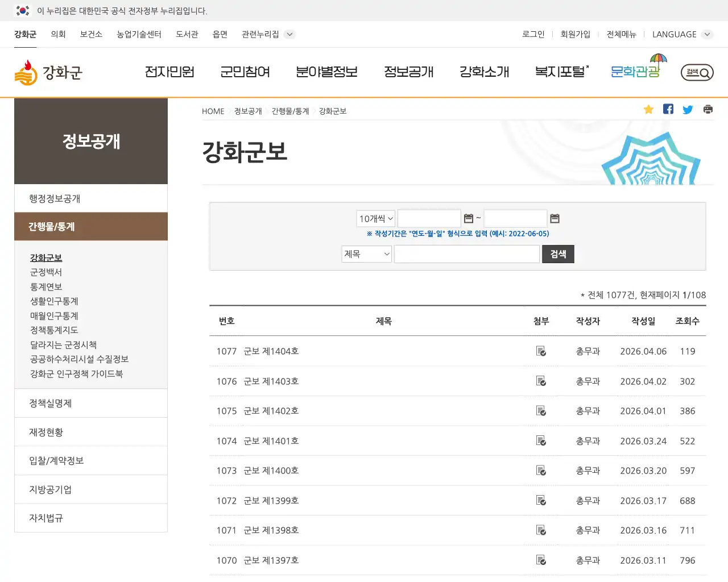Screen dimensions: 728x582
Task: Open the 정보공개 top menu
Action: click(x=408, y=72)
